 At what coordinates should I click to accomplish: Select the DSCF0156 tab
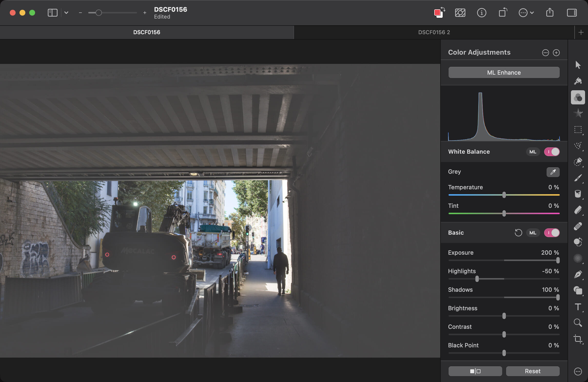click(147, 32)
